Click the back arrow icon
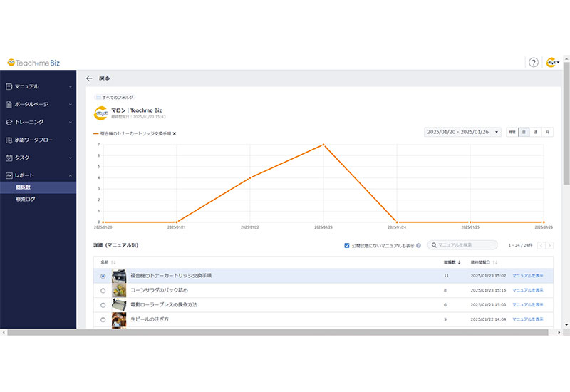 (x=89, y=78)
